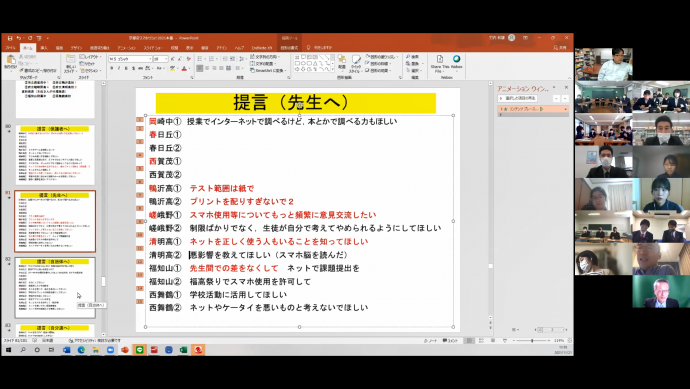Open the Shape Effects dropdown

378,70
